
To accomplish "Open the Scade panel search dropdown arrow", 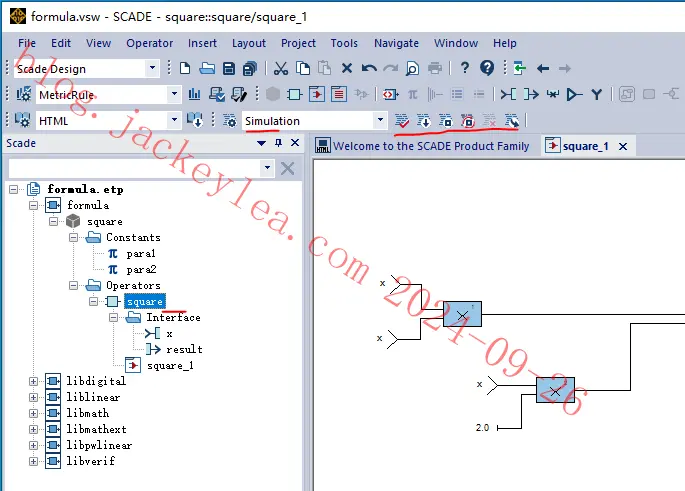I will [267, 168].
